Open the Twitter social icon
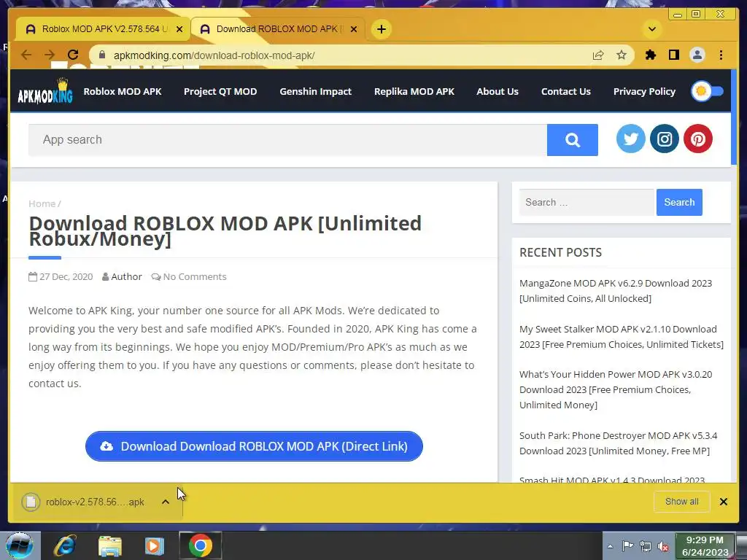This screenshot has width=747, height=560. [x=631, y=139]
